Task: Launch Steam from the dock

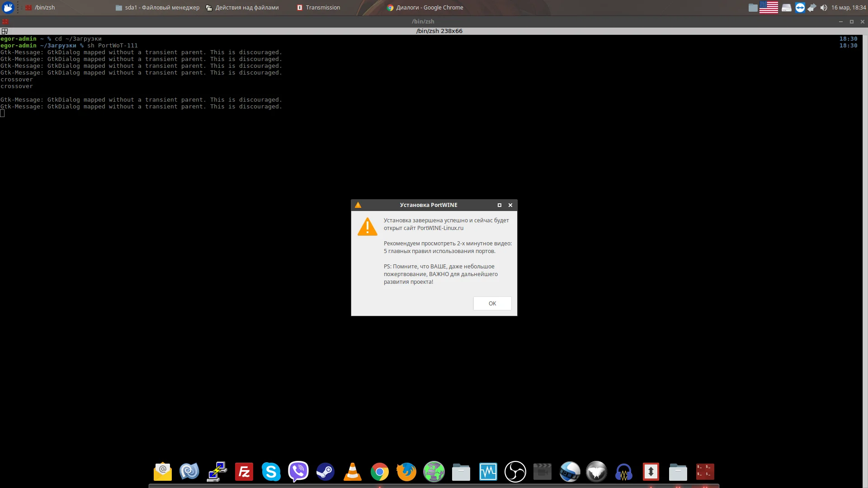Action: pyautogui.click(x=325, y=472)
